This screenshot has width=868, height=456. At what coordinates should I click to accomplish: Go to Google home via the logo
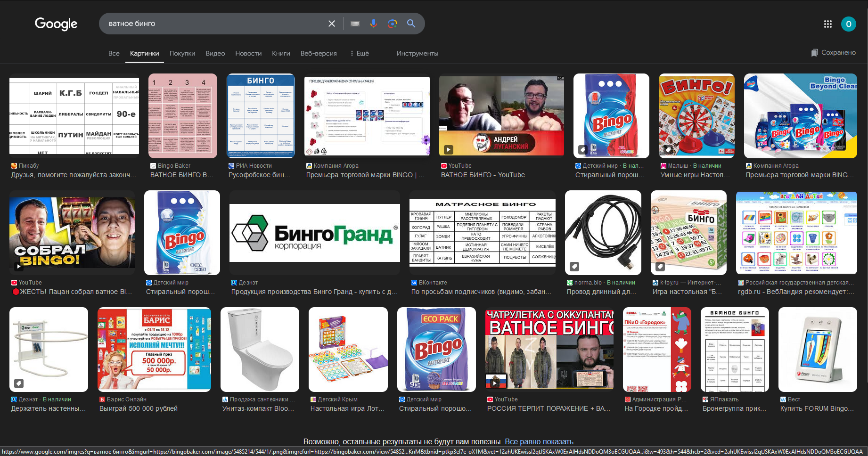(56, 24)
